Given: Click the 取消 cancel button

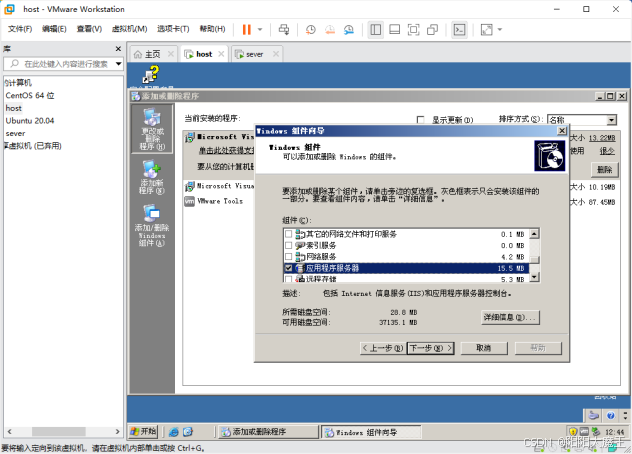Looking at the screenshot, I should coord(484,348).
